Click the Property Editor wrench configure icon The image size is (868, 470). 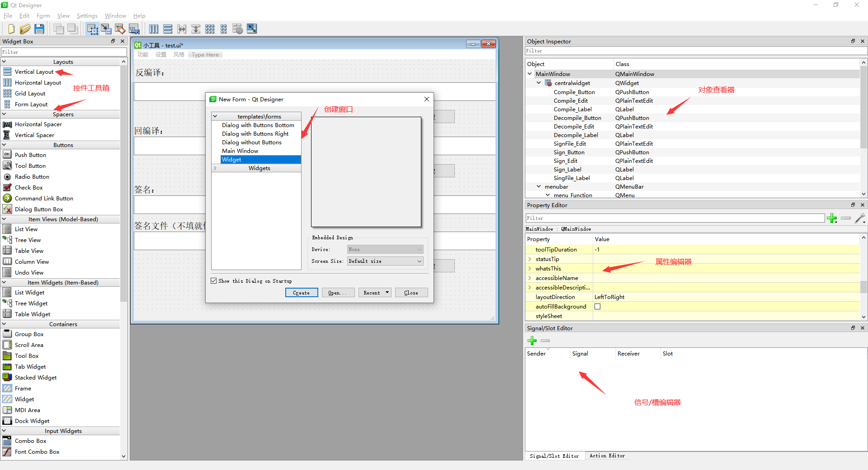(x=860, y=218)
